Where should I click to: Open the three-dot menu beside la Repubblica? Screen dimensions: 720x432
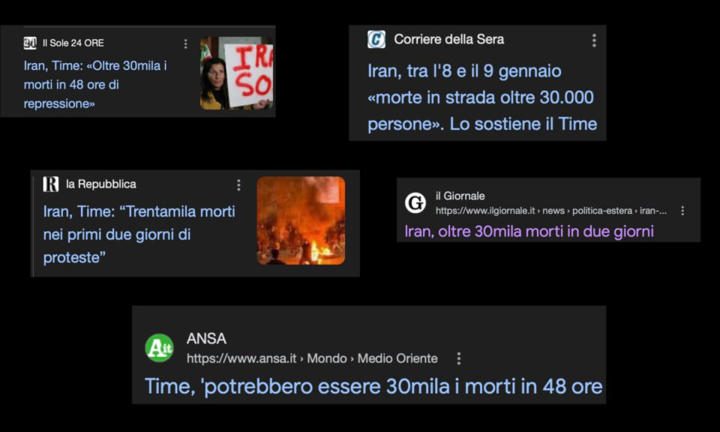tap(238, 185)
